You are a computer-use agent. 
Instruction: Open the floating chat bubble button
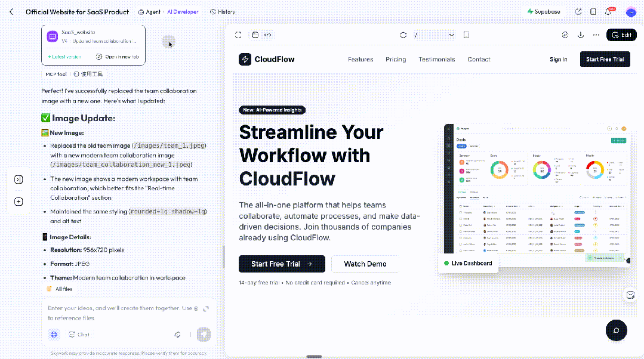[616, 330]
